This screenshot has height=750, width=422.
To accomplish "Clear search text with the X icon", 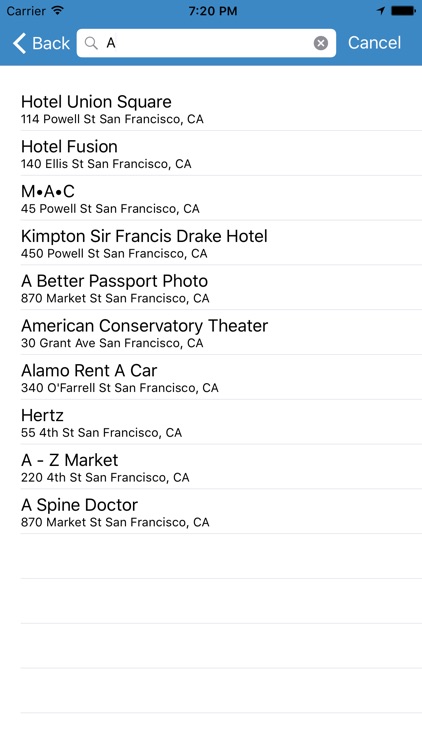I will click(x=321, y=44).
